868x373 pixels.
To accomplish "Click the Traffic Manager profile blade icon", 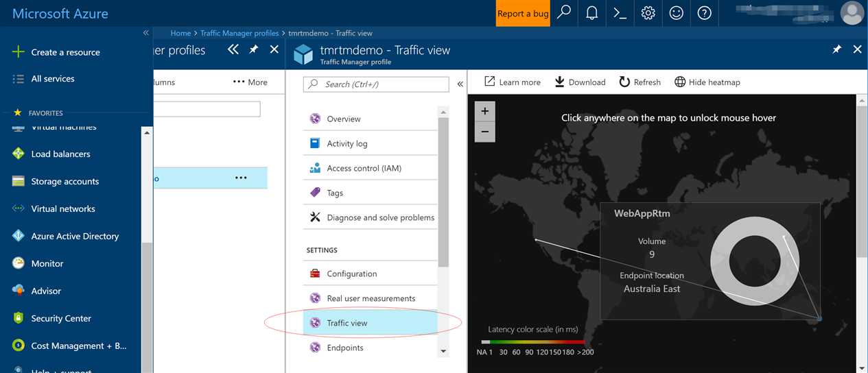I will click(303, 54).
